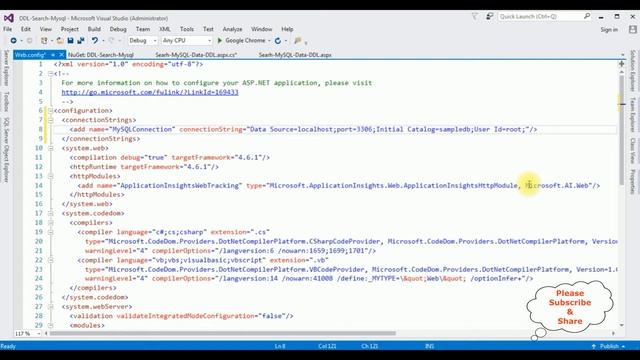
Task: Open the Navigate Backward history dropdown arrow
Action: pyautogui.click(x=21, y=40)
